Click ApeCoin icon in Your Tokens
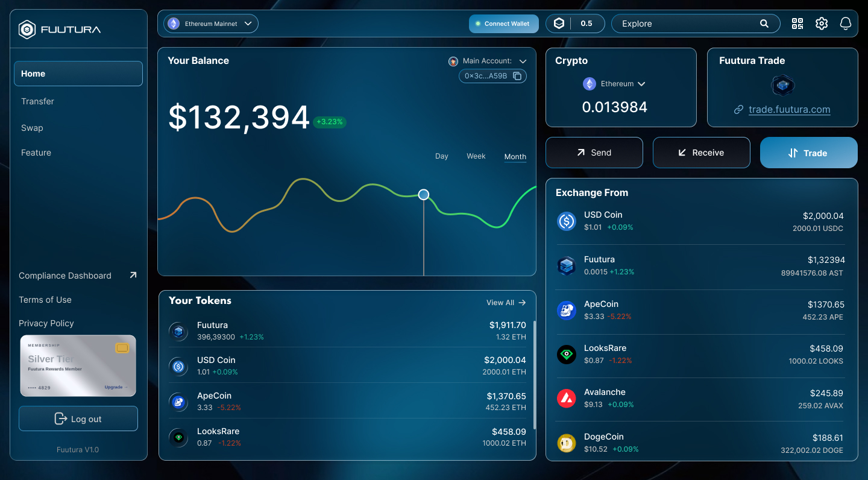This screenshot has height=480, width=868. coord(178,402)
